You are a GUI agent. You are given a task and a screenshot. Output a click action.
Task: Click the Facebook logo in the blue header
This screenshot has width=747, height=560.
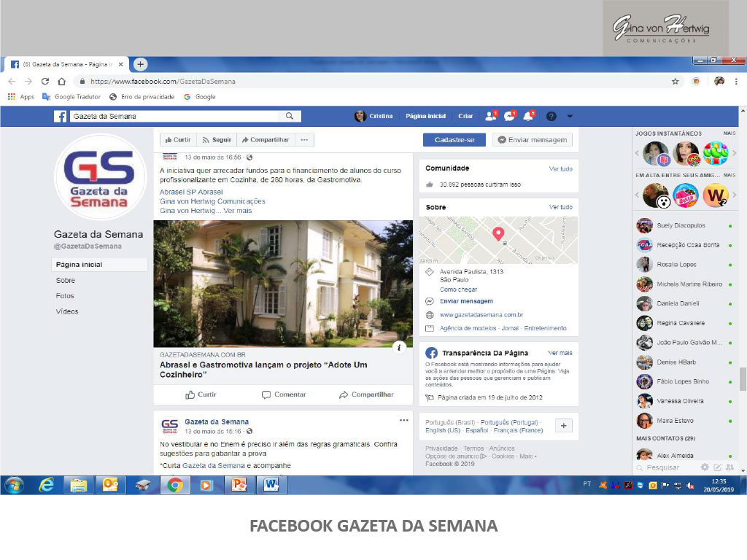[x=60, y=116]
